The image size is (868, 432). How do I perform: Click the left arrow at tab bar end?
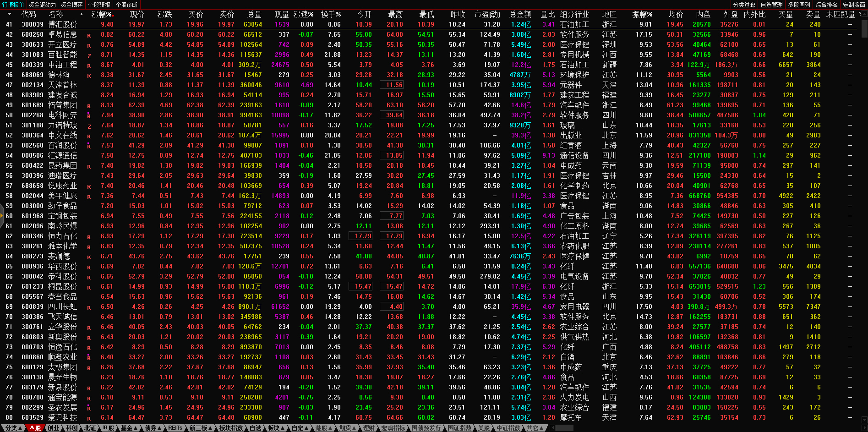pyautogui.click(x=553, y=428)
